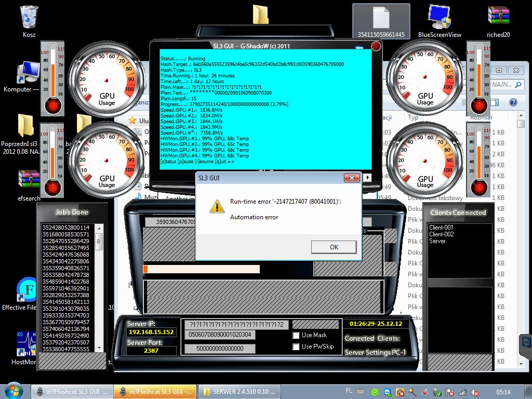
Task: Open the Effective File desktop shortcut
Action: tap(26, 289)
